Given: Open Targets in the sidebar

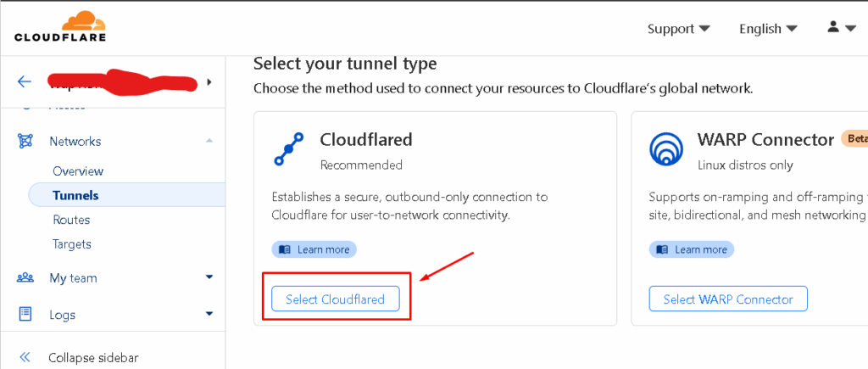Looking at the screenshot, I should point(72,244).
